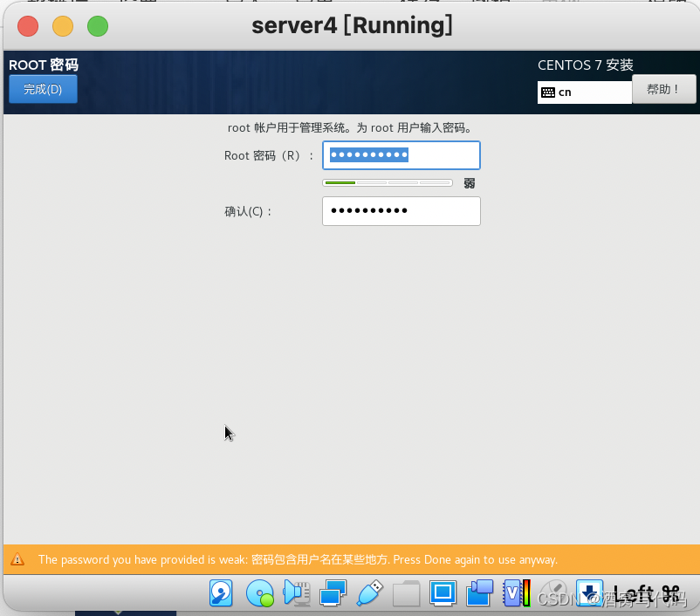Click the keyboard capture download arrow icon
The height and width of the screenshot is (616, 700).
[589, 593]
